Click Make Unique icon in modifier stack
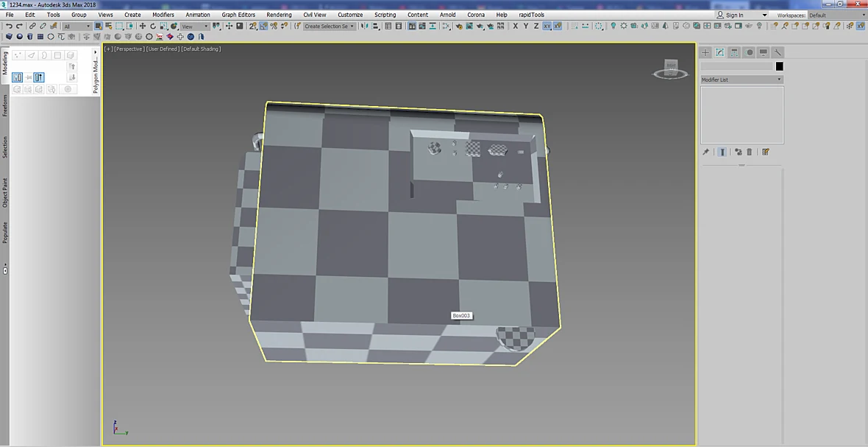 click(x=738, y=152)
